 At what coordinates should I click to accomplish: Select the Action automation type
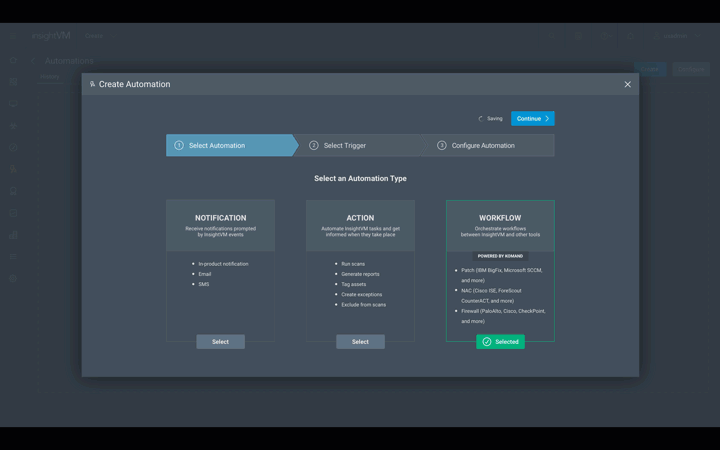click(x=360, y=342)
